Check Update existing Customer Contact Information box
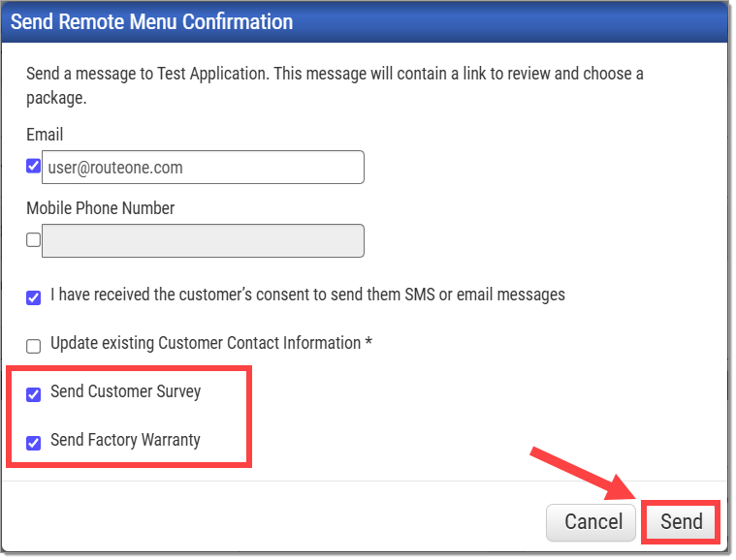The height and width of the screenshot is (560, 736). pyautogui.click(x=33, y=346)
